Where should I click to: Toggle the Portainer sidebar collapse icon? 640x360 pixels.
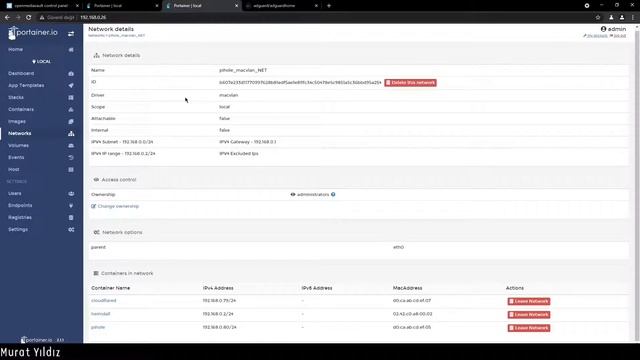coord(71,33)
